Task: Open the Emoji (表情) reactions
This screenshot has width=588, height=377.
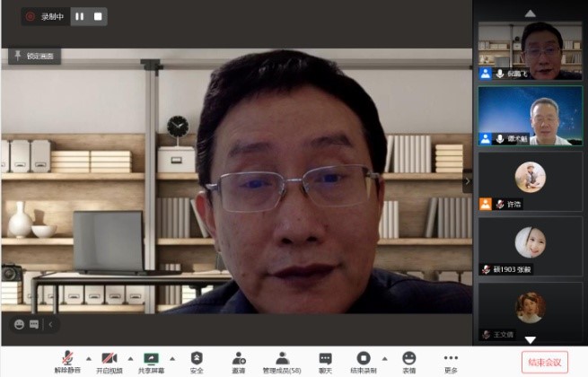Action: click(409, 361)
